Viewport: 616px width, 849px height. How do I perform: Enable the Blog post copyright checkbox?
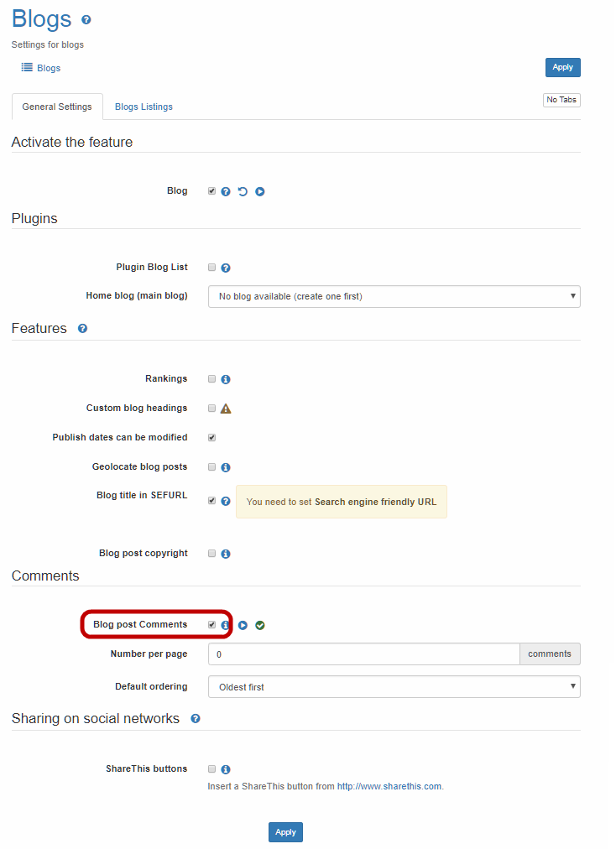[x=212, y=553]
